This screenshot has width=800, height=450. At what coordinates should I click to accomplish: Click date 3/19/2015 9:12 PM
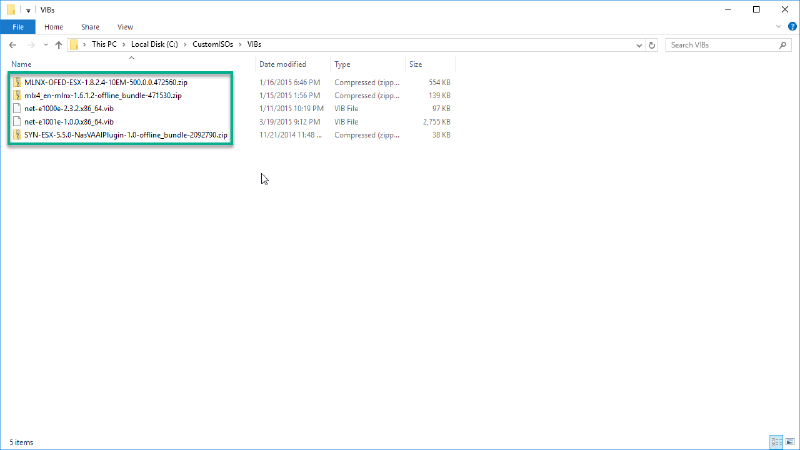(289, 122)
